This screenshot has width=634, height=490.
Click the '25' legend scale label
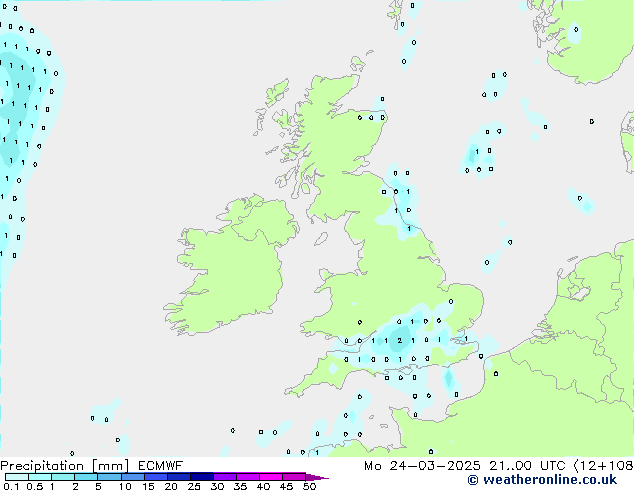tap(194, 486)
